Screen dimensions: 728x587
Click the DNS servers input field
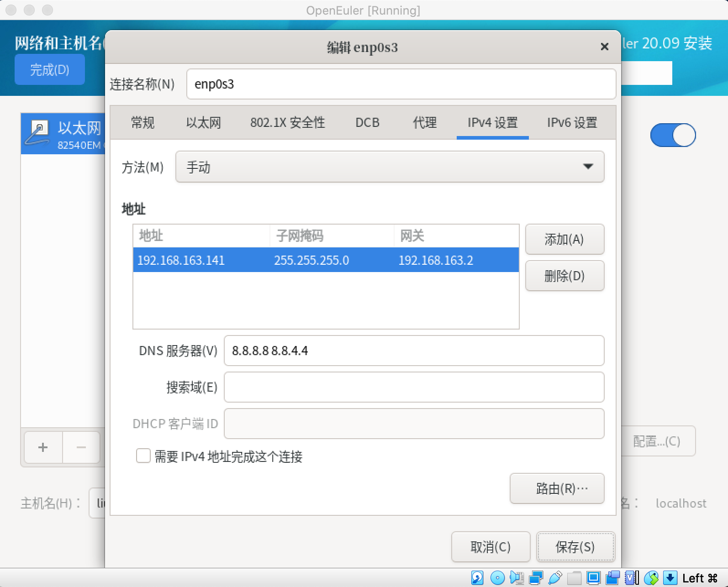(414, 351)
